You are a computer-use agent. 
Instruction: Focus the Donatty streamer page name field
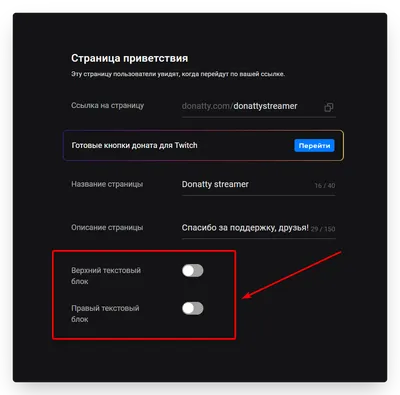click(258, 185)
